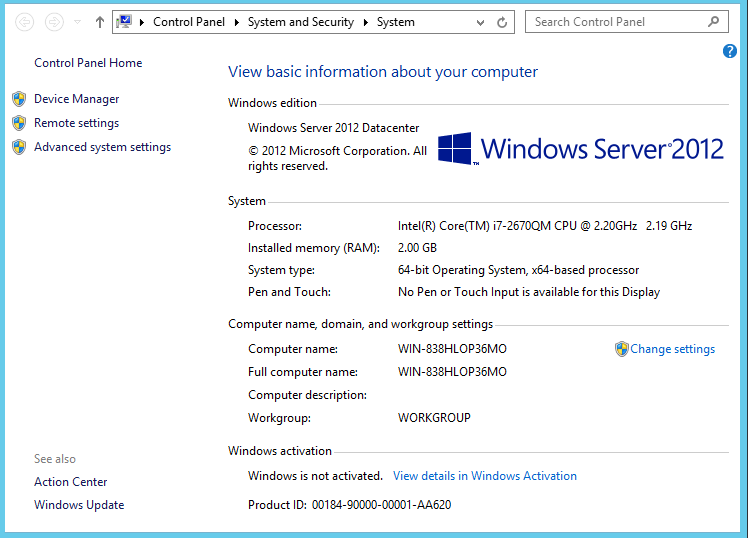Click the 2.00 GB RAM value
The height and width of the screenshot is (538, 750).
pyautogui.click(x=417, y=248)
